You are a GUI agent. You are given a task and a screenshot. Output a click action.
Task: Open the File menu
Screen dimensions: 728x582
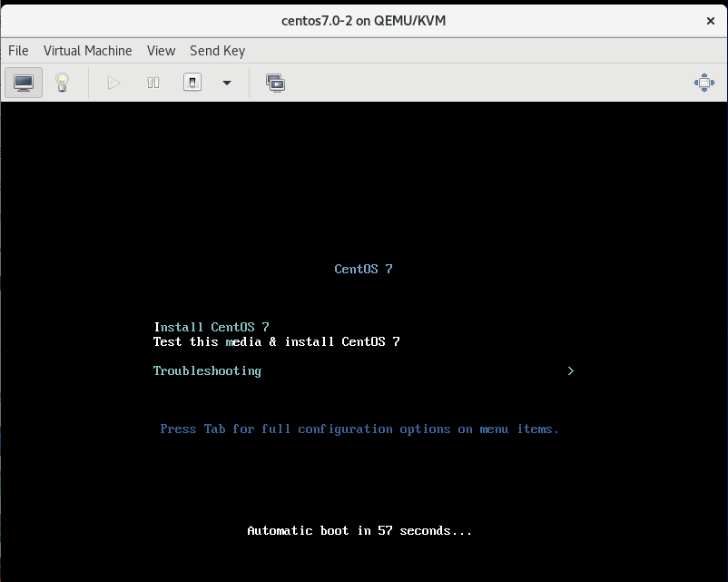18,51
